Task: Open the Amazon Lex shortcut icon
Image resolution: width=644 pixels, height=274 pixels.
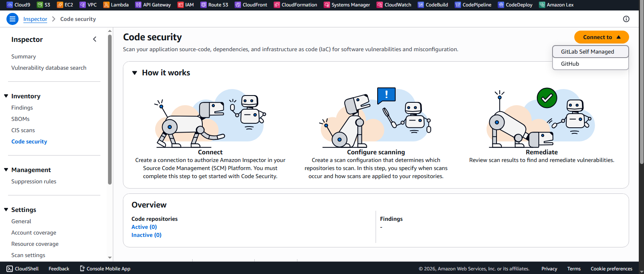Action: point(542,5)
